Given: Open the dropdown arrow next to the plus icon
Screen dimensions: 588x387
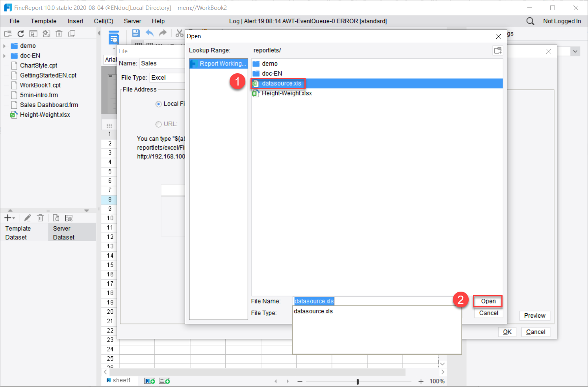Looking at the screenshot, I should pos(14,218).
